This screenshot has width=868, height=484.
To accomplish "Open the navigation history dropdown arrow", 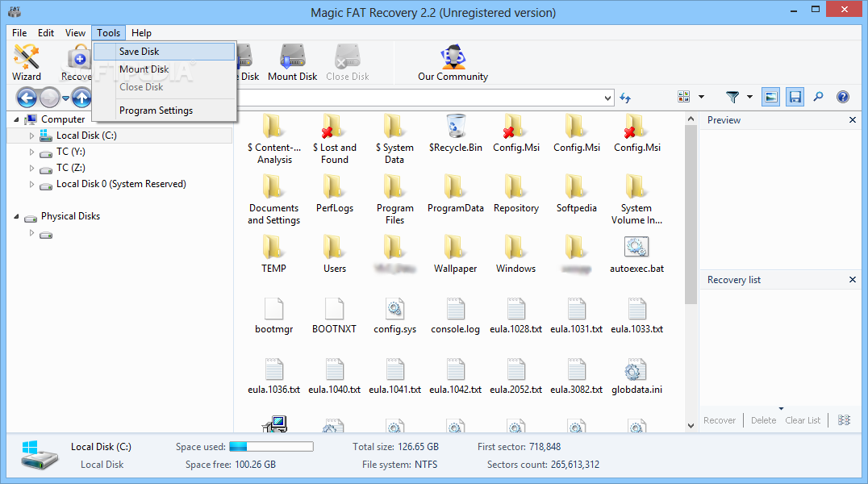I will (x=65, y=98).
